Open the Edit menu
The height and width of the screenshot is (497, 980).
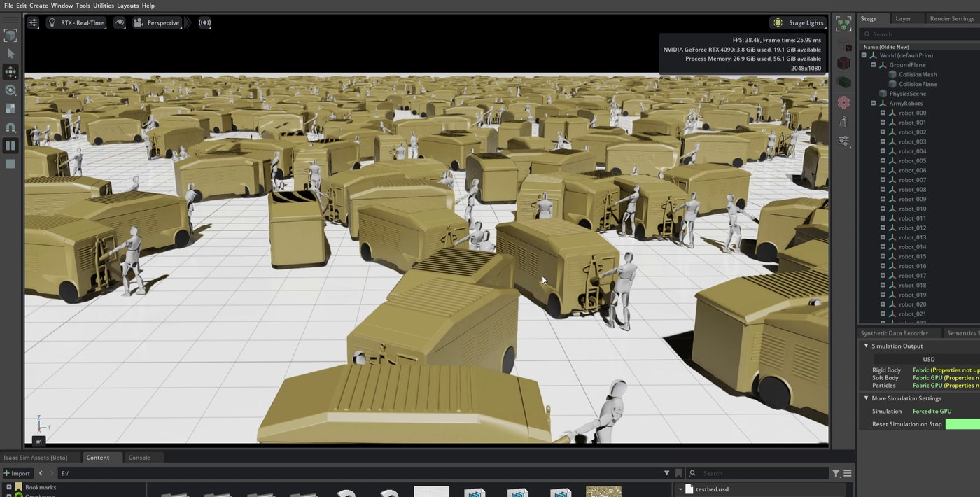[22, 6]
